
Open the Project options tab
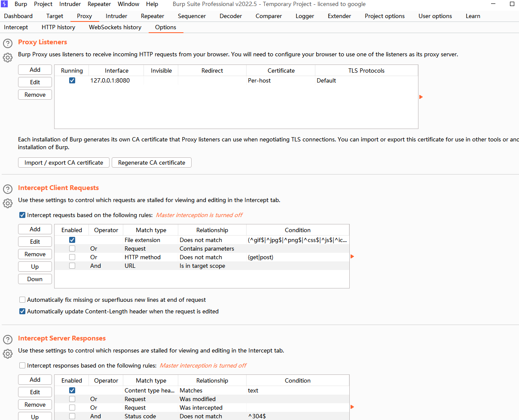[x=385, y=16]
